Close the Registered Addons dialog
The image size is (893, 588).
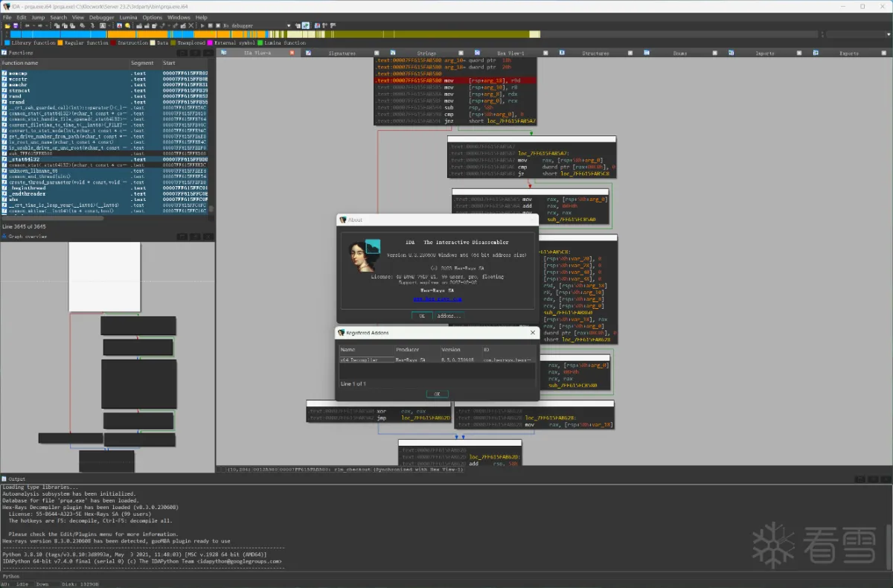533,333
